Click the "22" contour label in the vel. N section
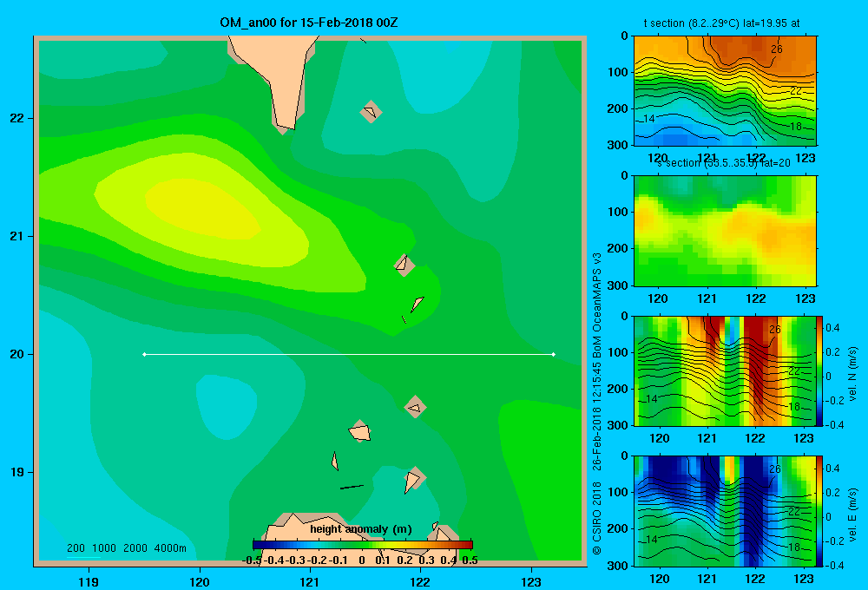Screen dimensions: 868x590 pyautogui.click(x=794, y=371)
